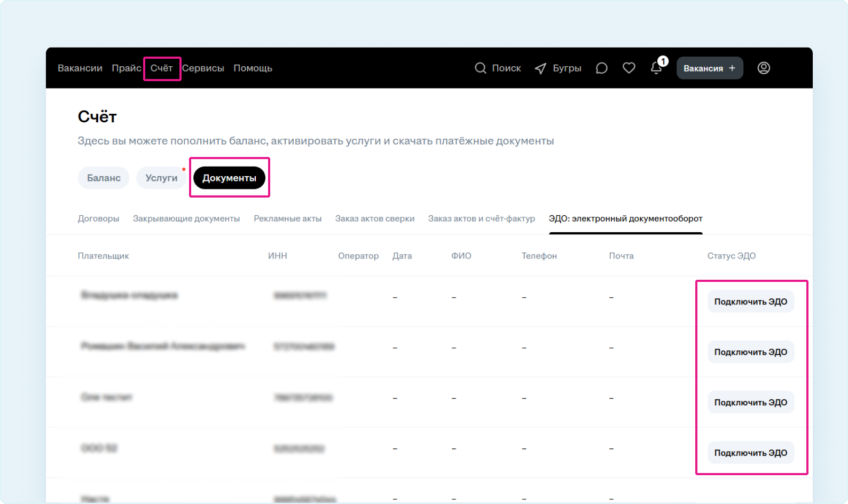Click the ИНН column header
The height and width of the screenshot is (504, 848).
point(278,256)
